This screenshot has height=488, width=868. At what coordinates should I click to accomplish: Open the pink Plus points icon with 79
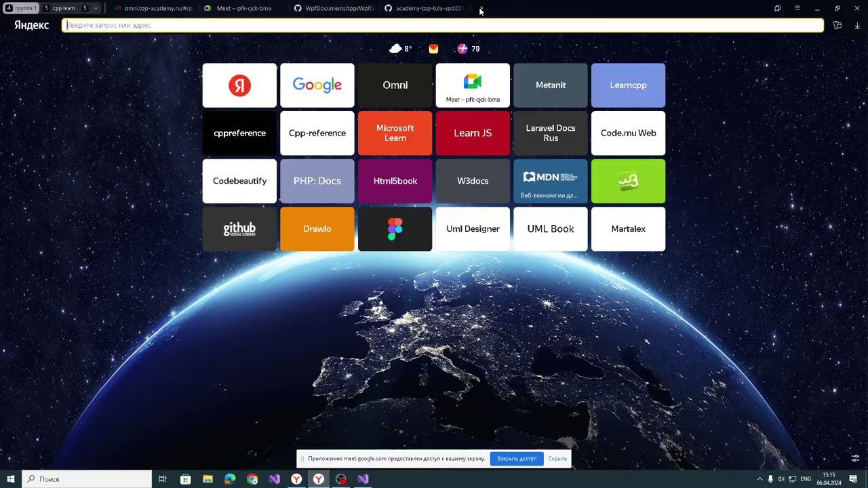(x=468, y=49)
